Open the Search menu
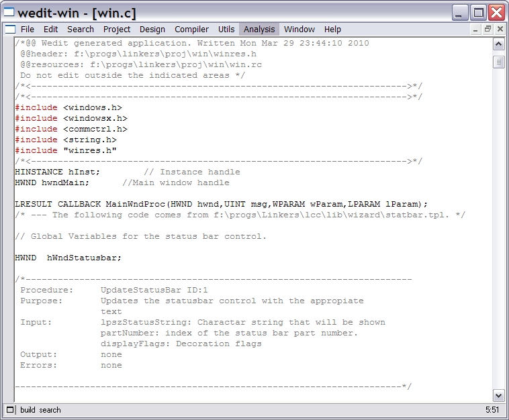This screenshot has height=420, width=509. pyautogui.click(x=81, y=30)
